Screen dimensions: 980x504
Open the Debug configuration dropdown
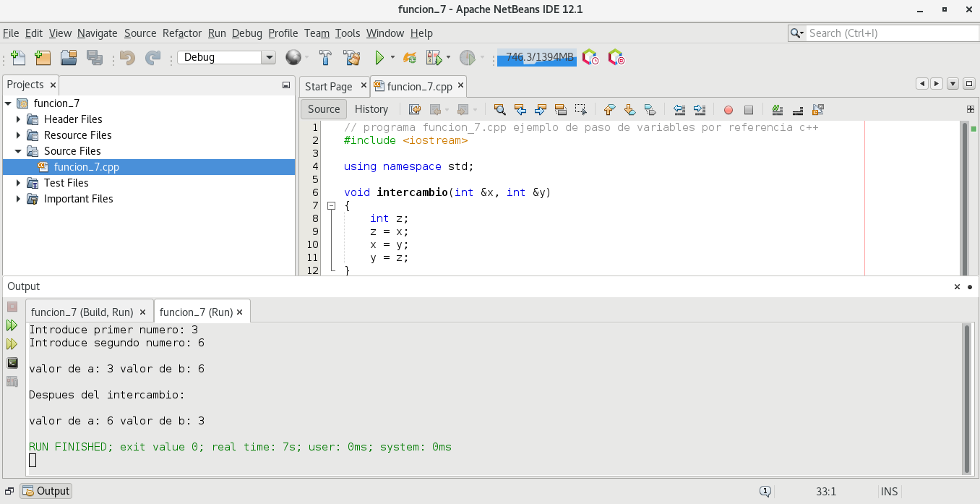(x=269, y=58)
